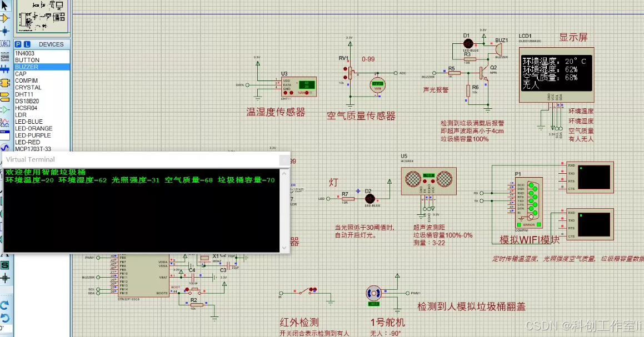Click the schematic overview thumbnail
This screenshot has height=337, width=644.
[x=42, y=17]
